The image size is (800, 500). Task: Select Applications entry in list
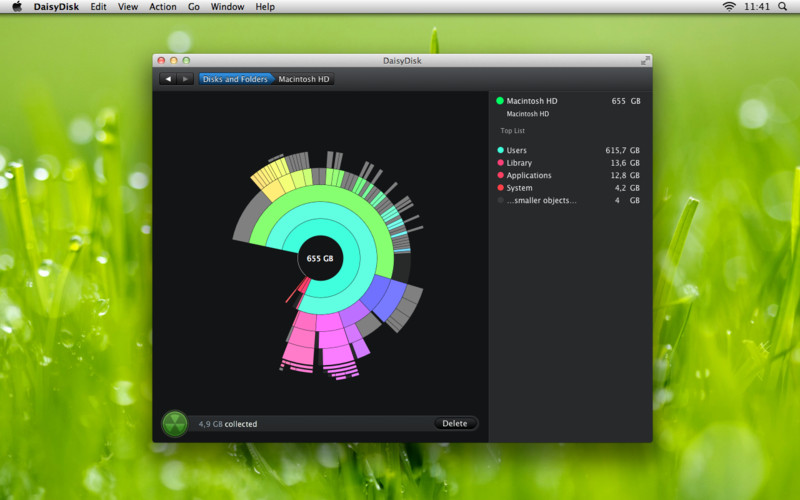point(528,176)
